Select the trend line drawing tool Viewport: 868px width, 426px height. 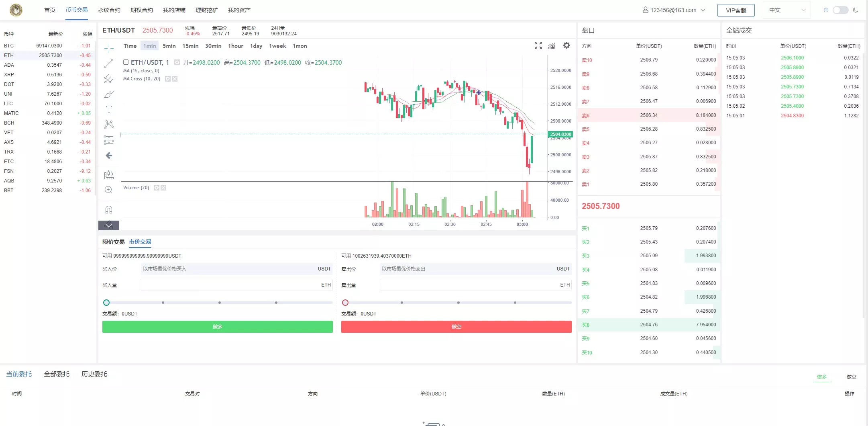point(109,63)
